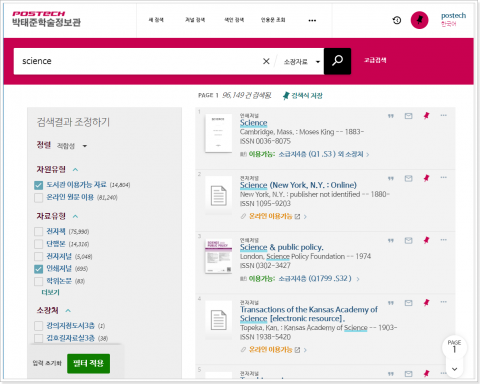The image size is (480, 384).
Task: Check the 김호길자료실3층 location filter
Action: (x=39, y=338)
